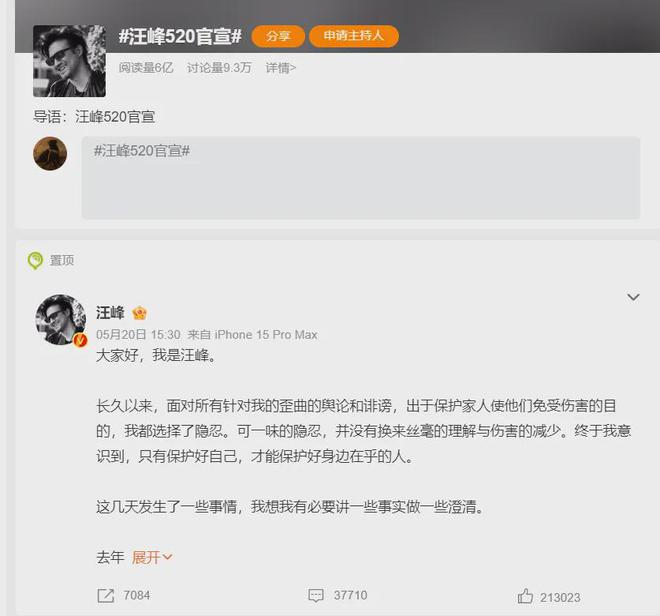Click the #汪峰520官宣# topic title
Viewport: 660px width, 616px height.
(180, 36)
